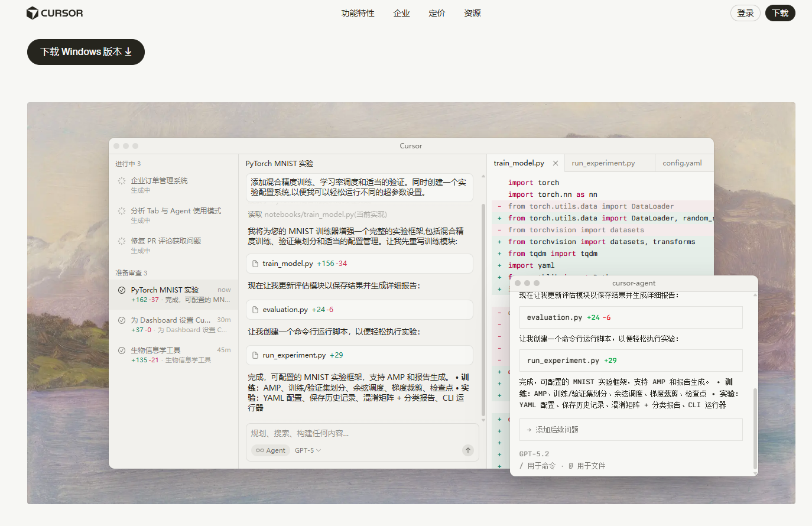Viewport: 812px width, 526px height.
Task: Open the train_model.py +156 -34 file chip
Action: tap(359, 264)
